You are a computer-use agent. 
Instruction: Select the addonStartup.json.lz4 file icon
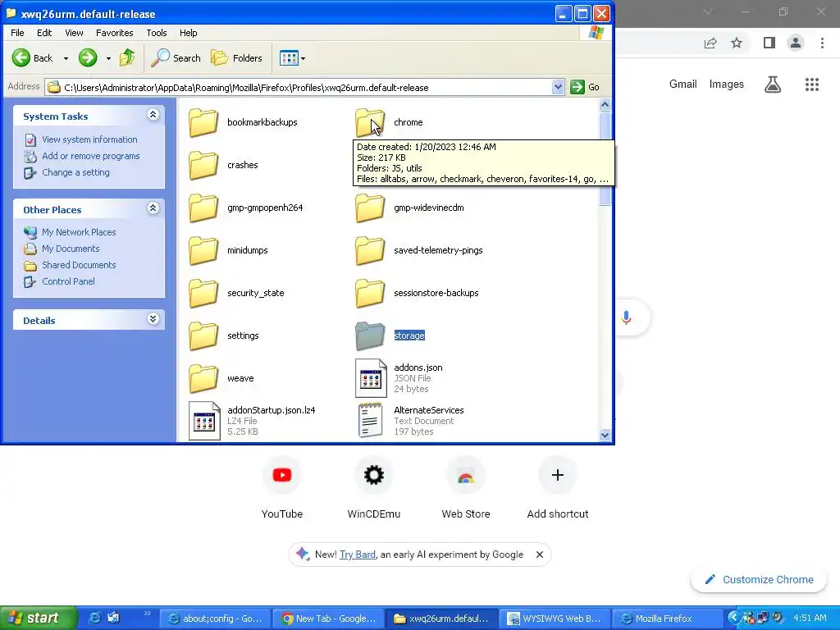[x=204, y=421]
